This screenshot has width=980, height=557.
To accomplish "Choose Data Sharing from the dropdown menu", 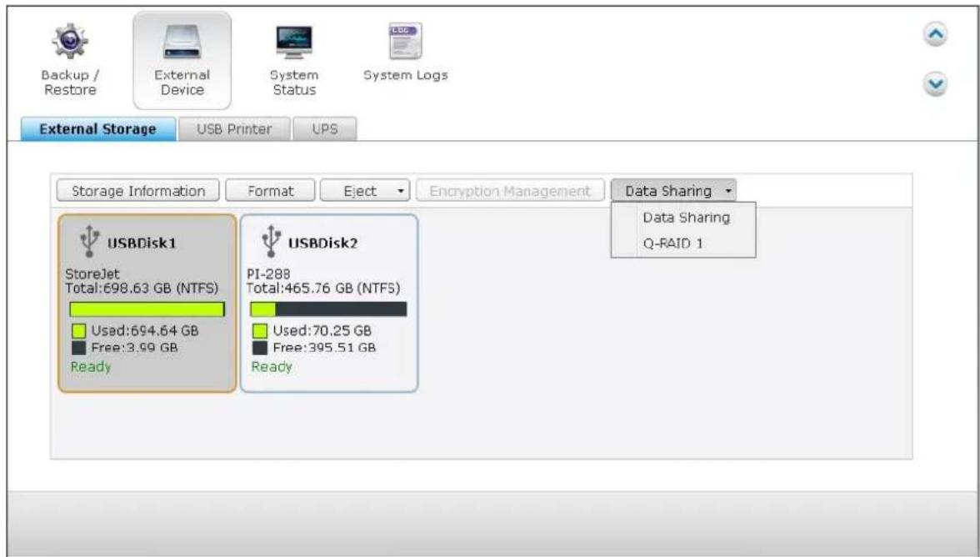I will [686, 218].
